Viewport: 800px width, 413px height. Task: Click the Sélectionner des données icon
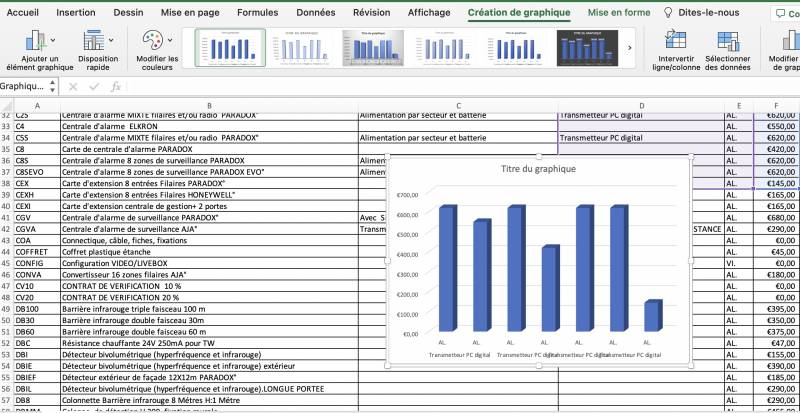[728, 40]
